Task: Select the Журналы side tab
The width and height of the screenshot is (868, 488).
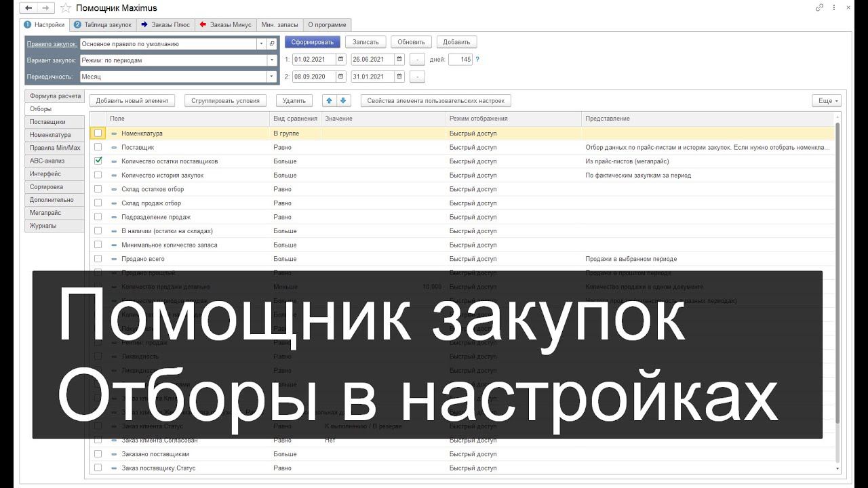Action: [55, 226]
